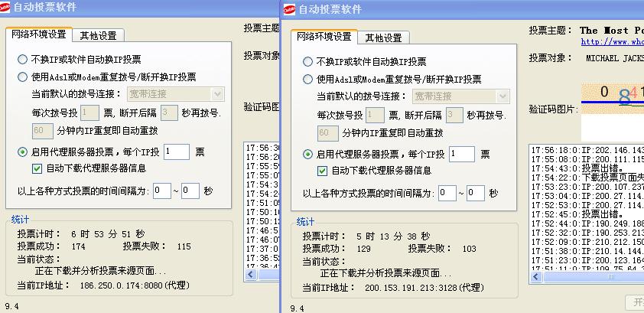Open the http://www.who voting link
Screen dimensions: 644x313
[x=612, y=41]
